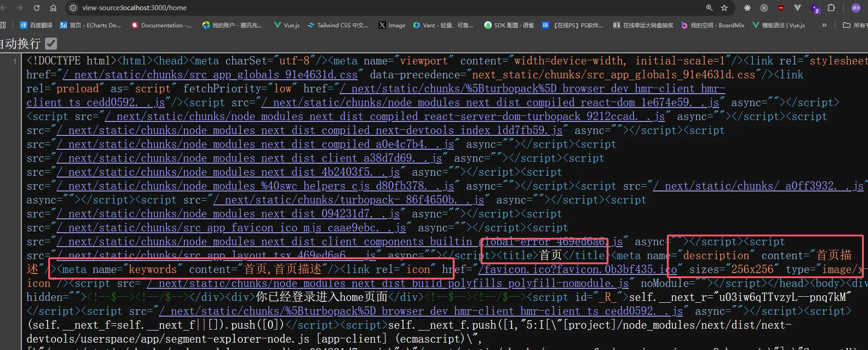Open the next-devtools_index_1dd7fb59.js link
Image resolution: width=868 pixels, height=350 pixels.
pyautogui.click(x=310, y=130)
